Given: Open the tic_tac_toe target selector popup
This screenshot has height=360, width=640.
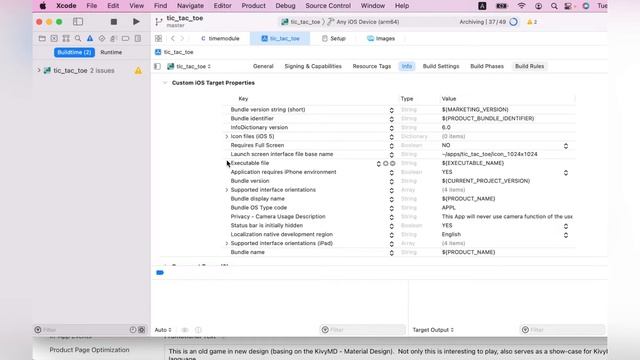Looking at the screenshot, I should click(x=189, y=66).
